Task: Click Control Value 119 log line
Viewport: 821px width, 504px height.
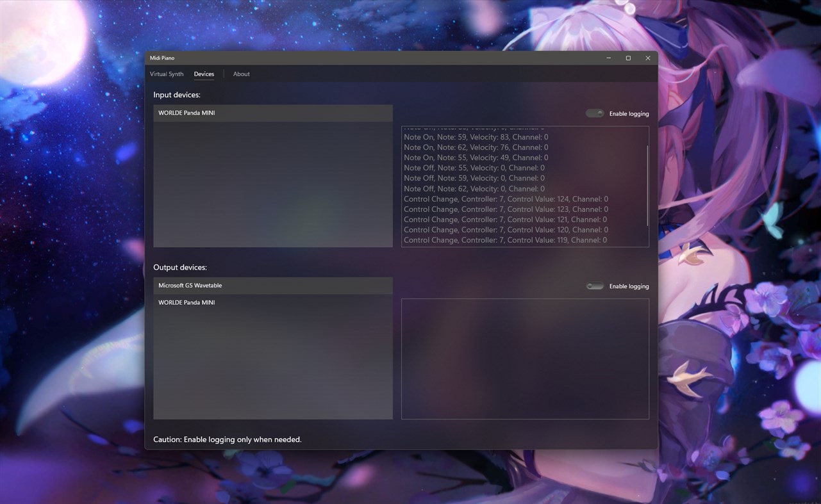Action: [x=505, y=240]
